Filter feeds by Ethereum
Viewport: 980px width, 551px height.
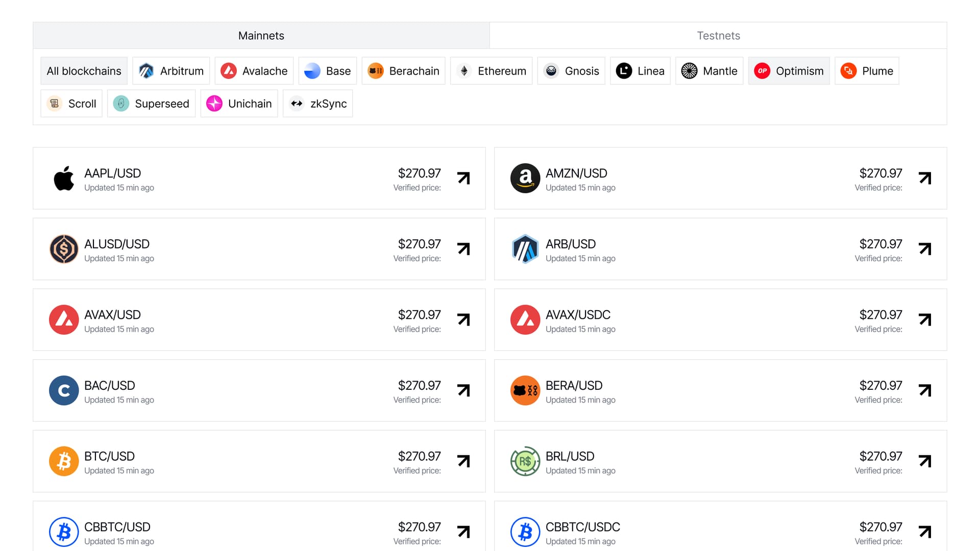click(x=492, y=71)
